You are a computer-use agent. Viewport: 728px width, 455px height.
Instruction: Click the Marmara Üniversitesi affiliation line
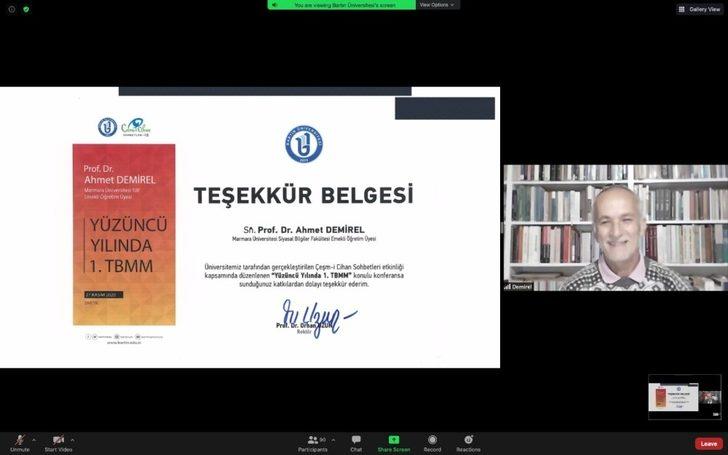click(304, 239)
